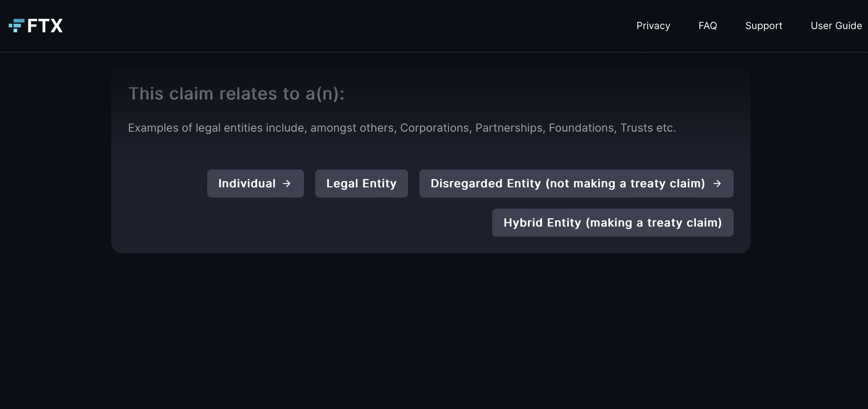Click the word "Examples" in the description
This screenshot has width=868, height=409.
153,128
